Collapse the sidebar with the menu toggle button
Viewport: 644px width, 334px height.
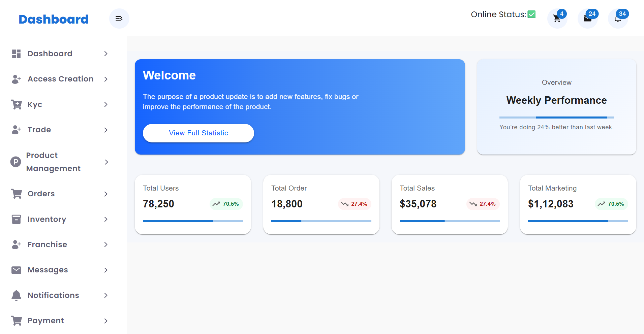pyautogui.click(x=119, y=19)
